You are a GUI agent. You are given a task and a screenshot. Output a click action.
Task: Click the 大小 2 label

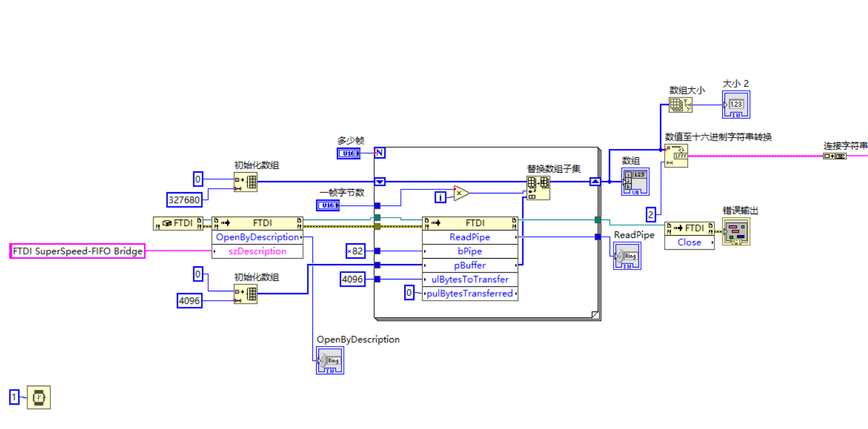coord(736,84)
